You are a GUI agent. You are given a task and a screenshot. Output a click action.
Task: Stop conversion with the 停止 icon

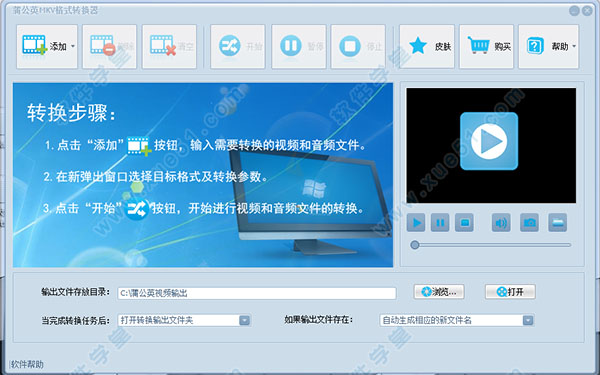click(350, 46)
